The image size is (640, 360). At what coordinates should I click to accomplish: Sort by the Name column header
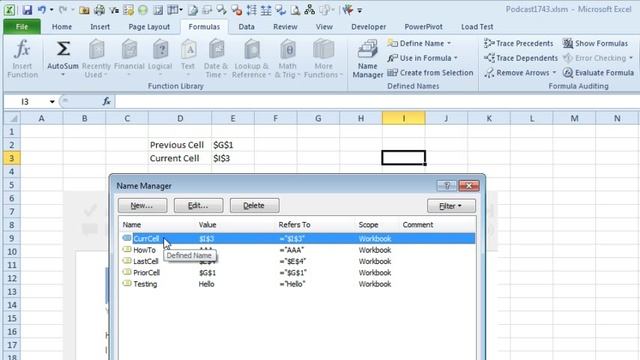[132, 225]
